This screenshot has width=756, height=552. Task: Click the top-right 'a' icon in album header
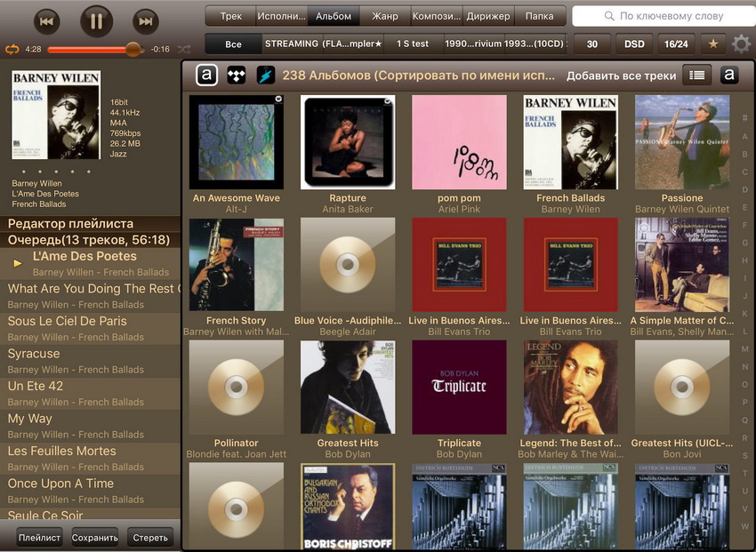tap(729, 76)
